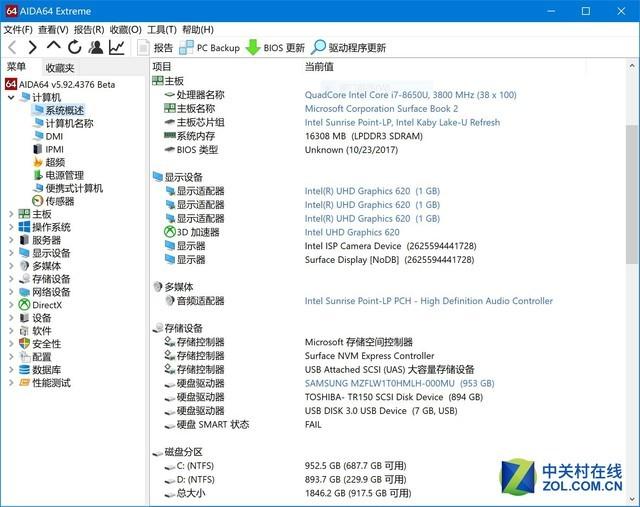Switch to the 收藏夹 tab
Viewport: 640px width, 507px height.
(x=59, y=67)
